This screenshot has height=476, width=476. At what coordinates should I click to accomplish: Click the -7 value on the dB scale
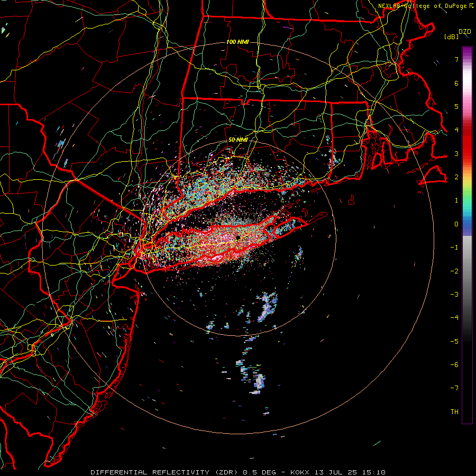click(x=454, y=388)
